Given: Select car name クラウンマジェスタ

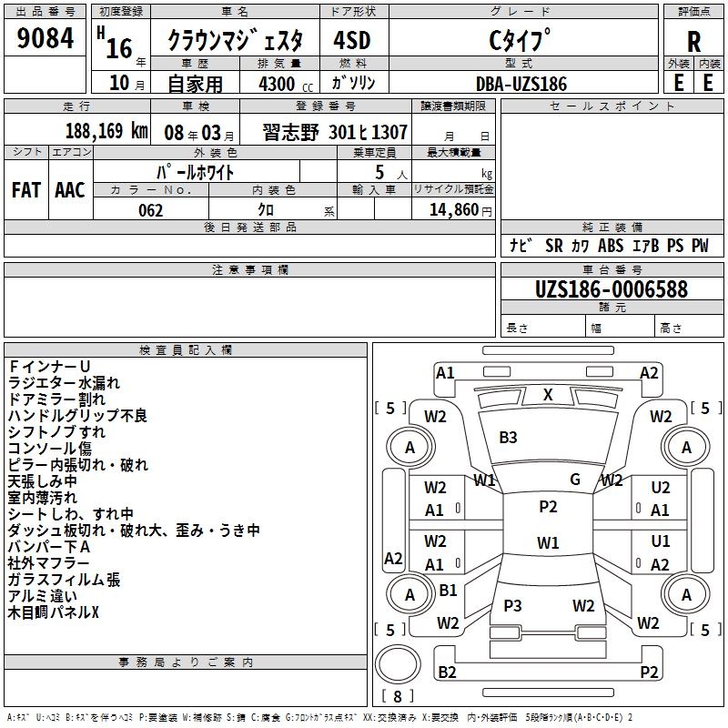Looking at the screenshot, I should tap(235, 39).
